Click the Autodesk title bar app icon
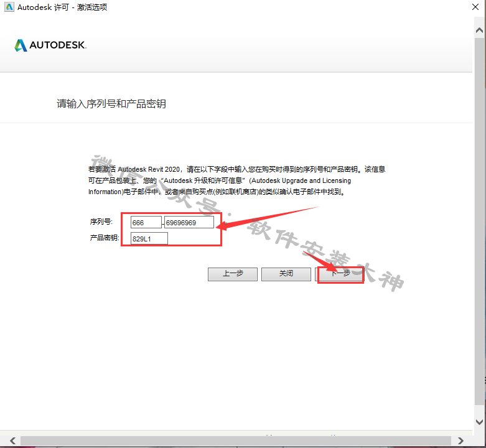The width and height of the screenshot is (486, 448). [x=9, y=7]
